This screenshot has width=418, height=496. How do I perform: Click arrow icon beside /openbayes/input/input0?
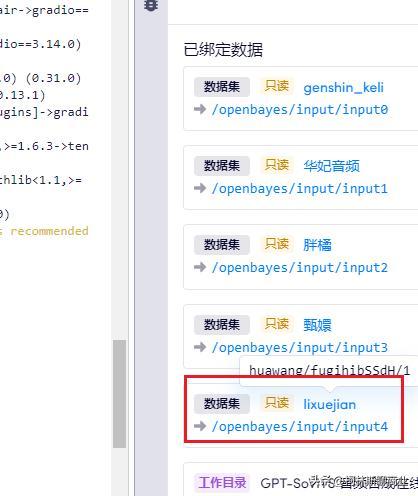coord(200,109)
